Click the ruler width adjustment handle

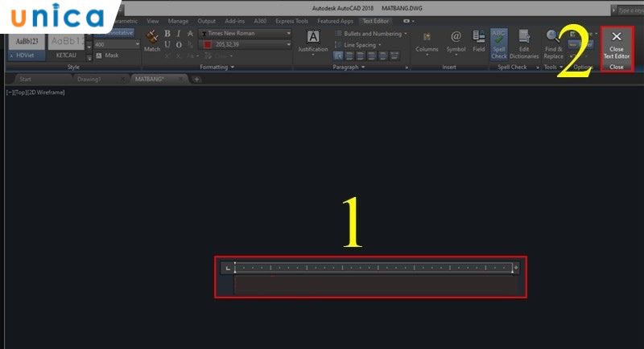tap(516, 268)
